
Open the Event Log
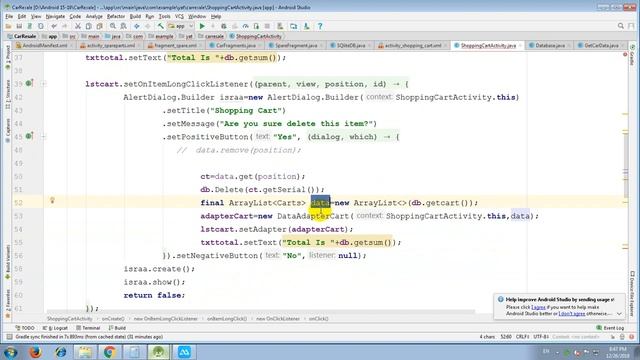point(610,328)
